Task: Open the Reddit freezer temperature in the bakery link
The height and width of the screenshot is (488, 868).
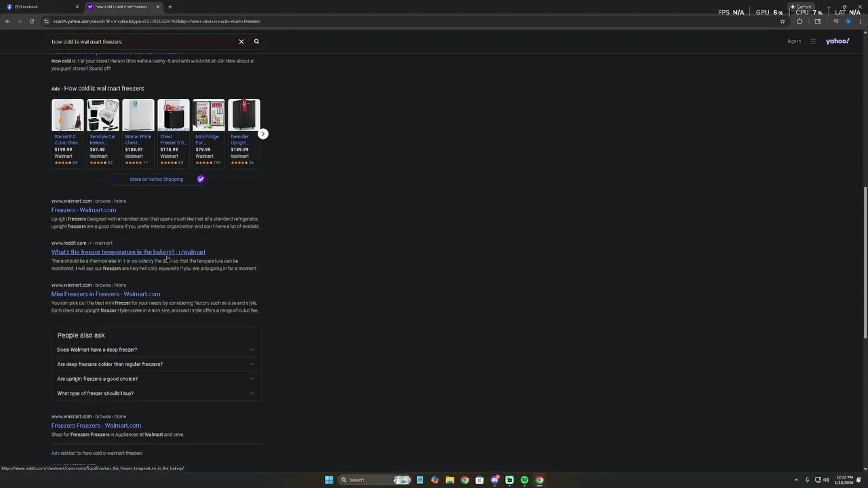Action: click(x=128, y=252)
